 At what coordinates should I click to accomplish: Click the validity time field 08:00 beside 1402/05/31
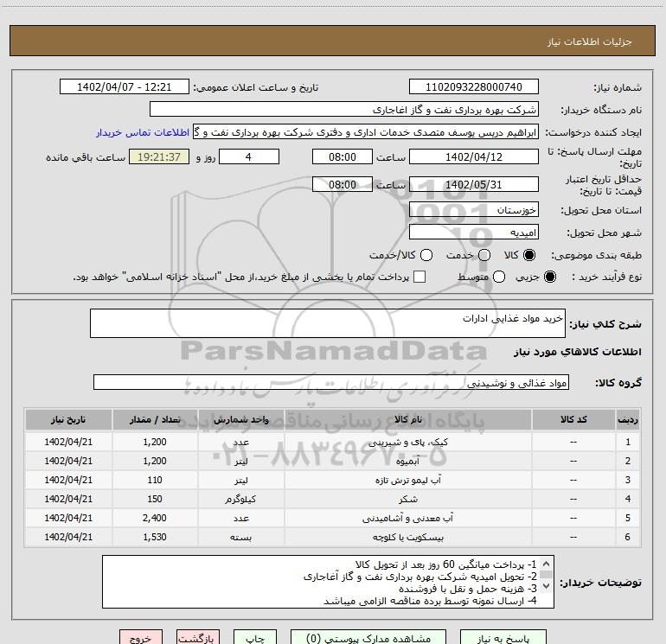pos(343,184)
